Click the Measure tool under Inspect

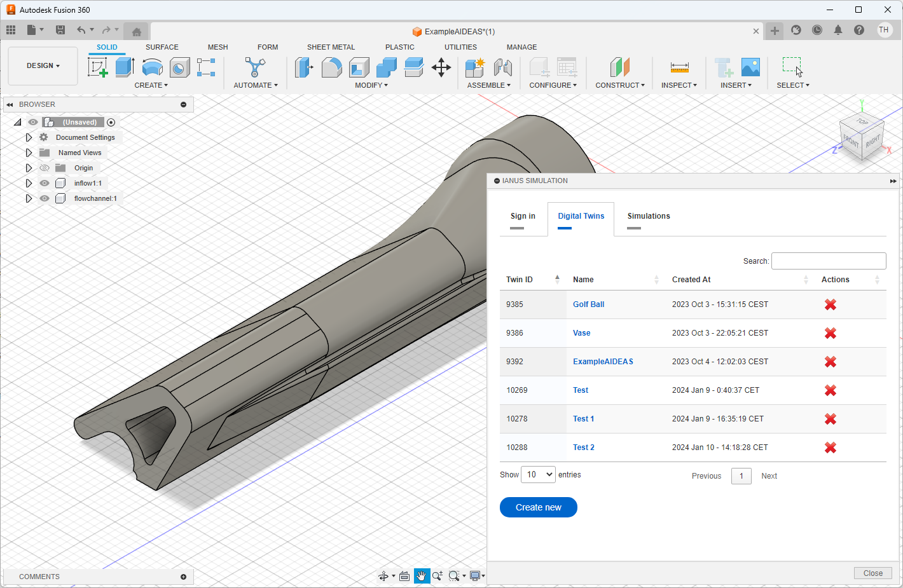point(679,67)
